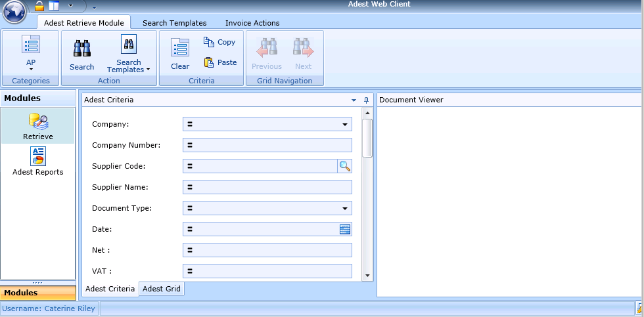Click the criteria scrollbar thumb
This screenshot has width=644, height=317.
click(x=367, y=138)
